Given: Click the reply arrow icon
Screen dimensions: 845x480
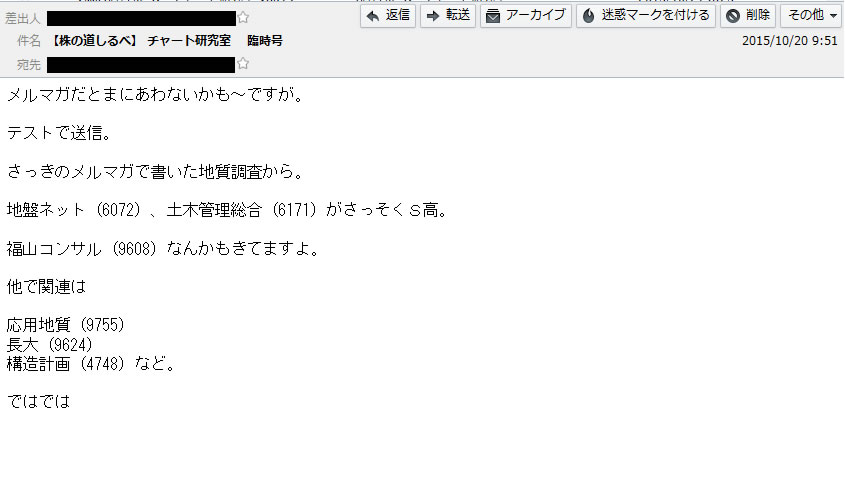Looking at the screenshot, I should click(x=372, y=16).
